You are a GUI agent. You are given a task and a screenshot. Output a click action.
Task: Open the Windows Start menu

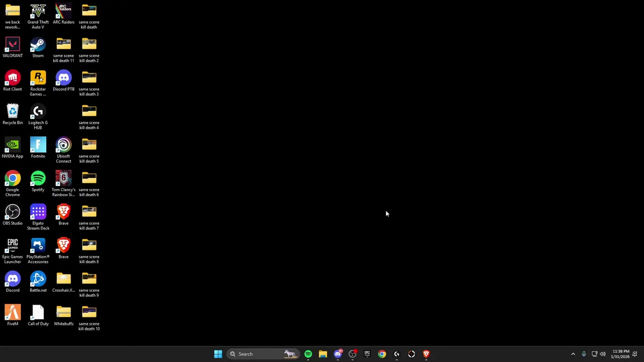(218, 354)
